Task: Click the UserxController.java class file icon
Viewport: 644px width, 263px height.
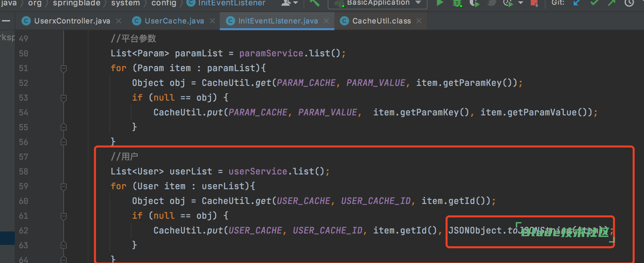Action: coord(26,21)
